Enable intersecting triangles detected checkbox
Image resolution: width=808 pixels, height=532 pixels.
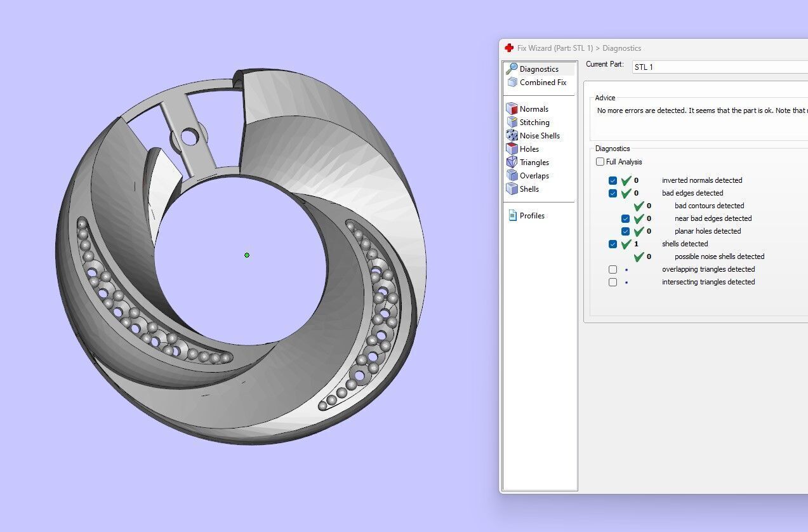click(x=613, y=282)
